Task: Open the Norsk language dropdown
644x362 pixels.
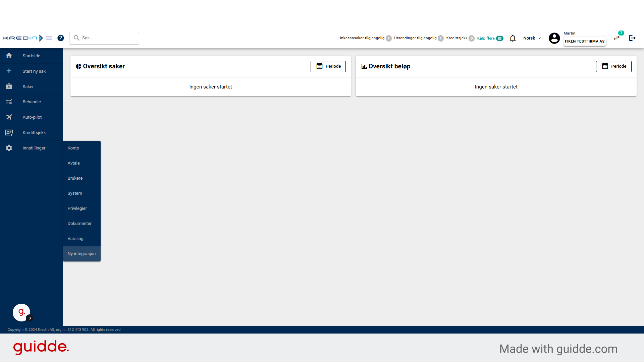Action: [532, 38]
